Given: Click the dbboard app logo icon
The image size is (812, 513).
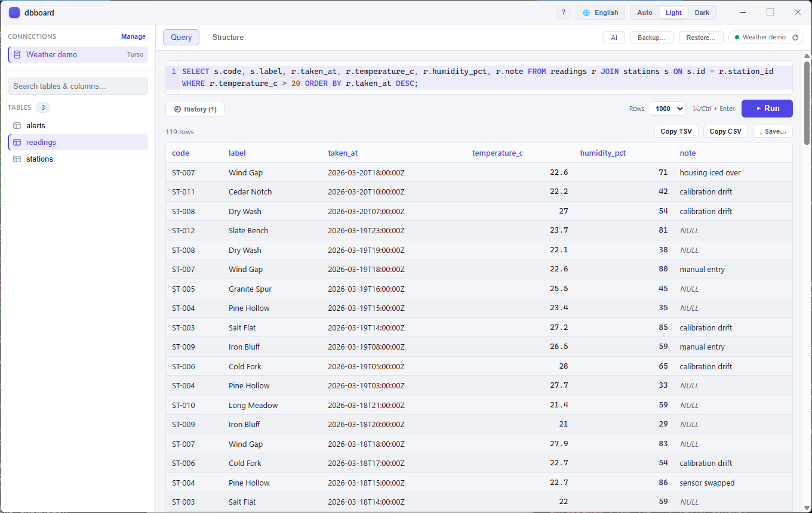Looking at the screenshot, I should coord(14,13).
